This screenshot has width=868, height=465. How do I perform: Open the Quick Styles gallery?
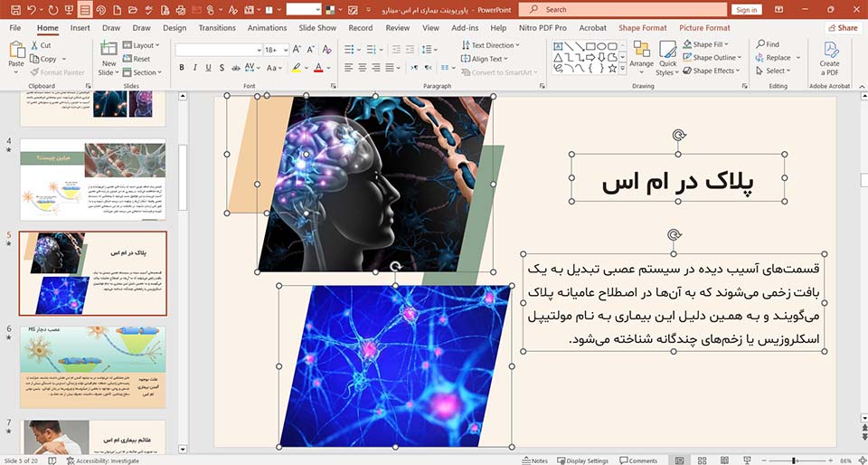pyautogui.click(x=667, y=58)
